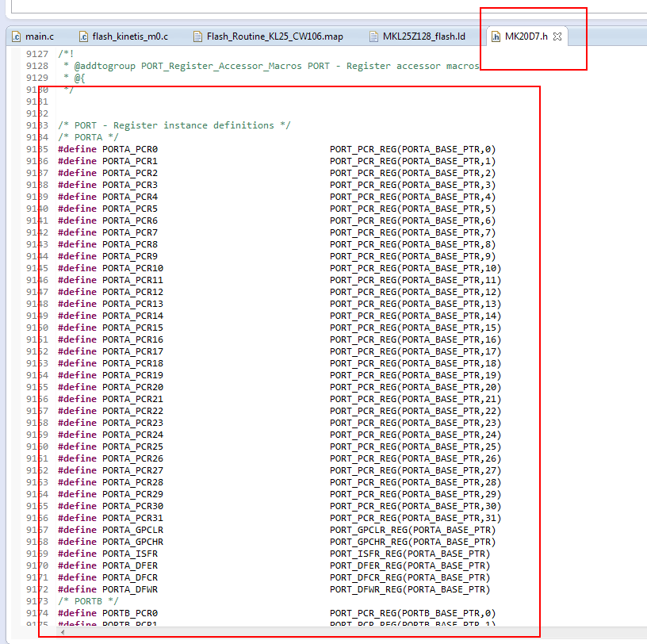Click the PORTA_PCR0 define name
The height and width of the screenshot is (644, 647).
click(130, 149)
